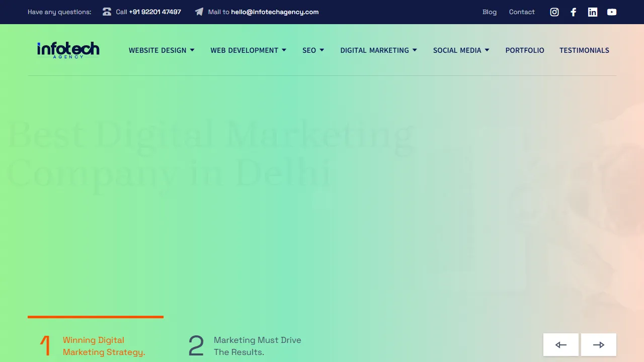644x362 pixels.
Task: Expand the Website Design dropdown
Action: click(162, 50)
